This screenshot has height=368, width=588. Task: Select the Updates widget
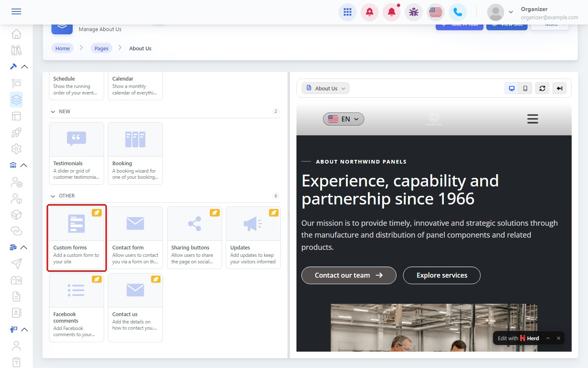pyautogui.click(x=253, y=238)
